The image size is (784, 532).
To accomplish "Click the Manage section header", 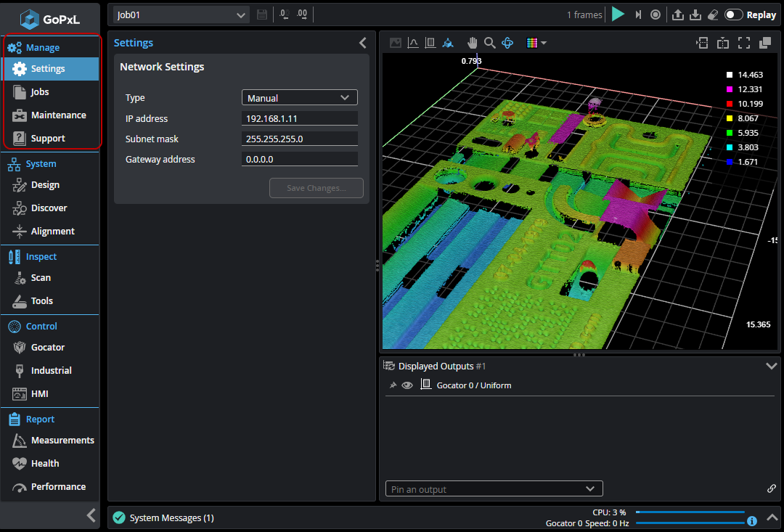I will 33,47.
